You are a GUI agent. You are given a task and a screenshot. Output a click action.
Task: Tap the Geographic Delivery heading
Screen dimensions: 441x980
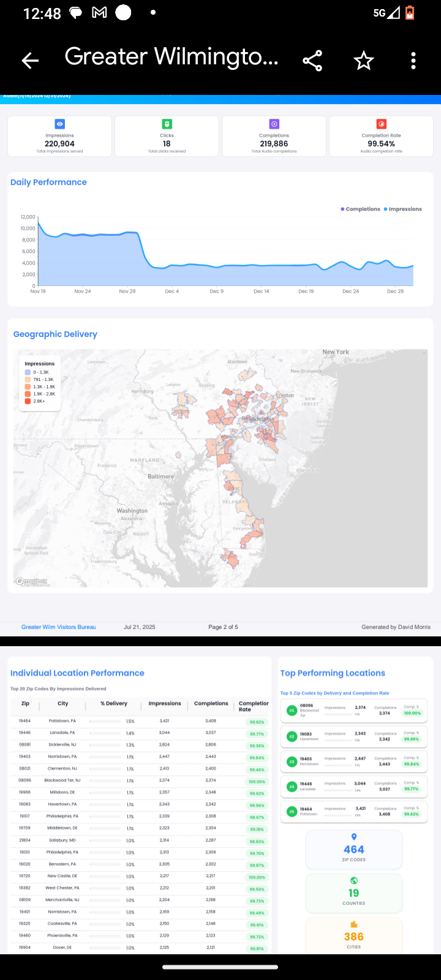pos(55,334)
